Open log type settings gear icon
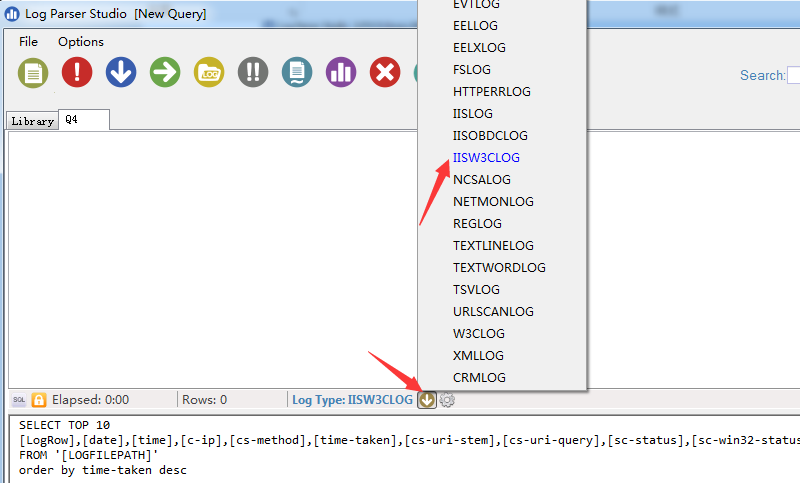The height and width of the screenshot is (483, 800). click(x=447, y=400)
